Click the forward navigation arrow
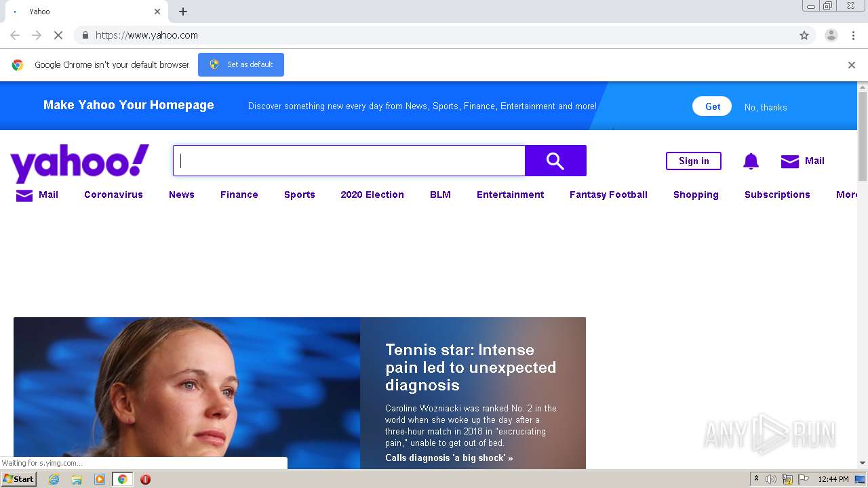Screen dimensions: 868x488 tap(37, 35)
